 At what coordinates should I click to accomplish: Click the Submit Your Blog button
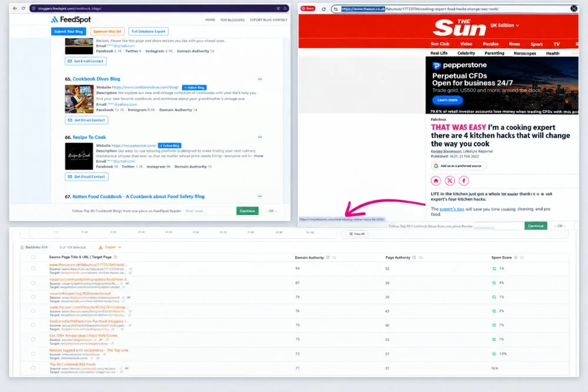click(x=69, y=32)
